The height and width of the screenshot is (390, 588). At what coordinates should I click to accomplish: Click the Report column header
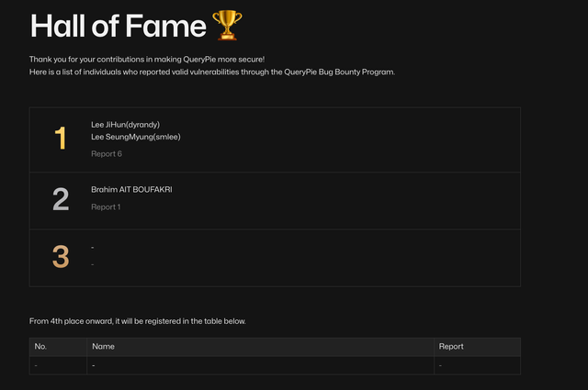tap(451, 347)
